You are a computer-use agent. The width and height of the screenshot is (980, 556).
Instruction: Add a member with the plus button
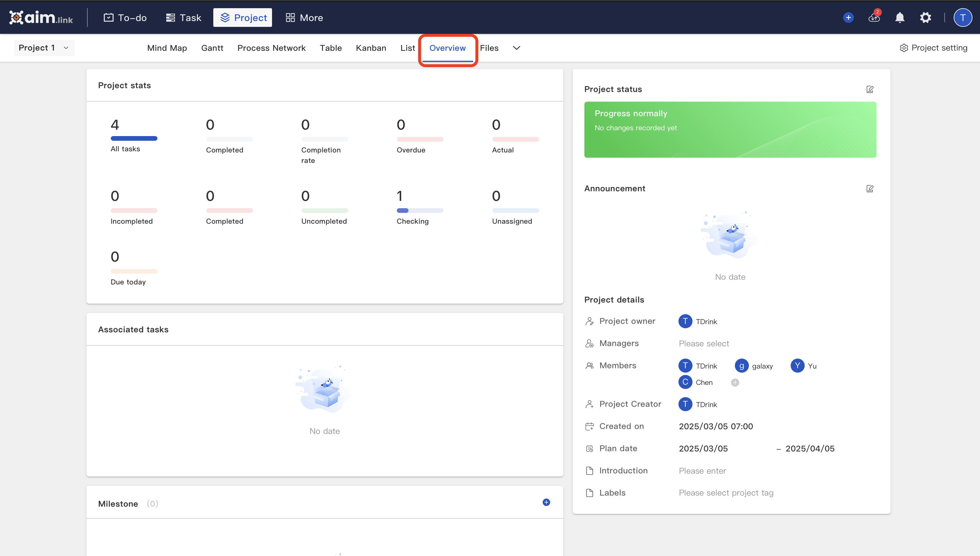click(x=735, y=382)
